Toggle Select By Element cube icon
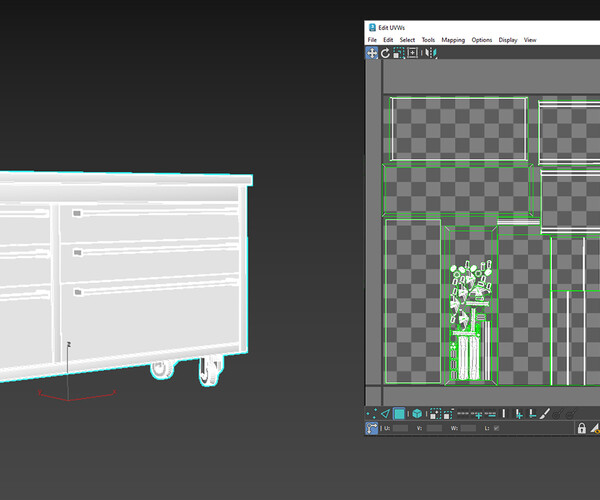Image resolution: width=600 pixels, height=500 pixels. (x=416, y=413)
